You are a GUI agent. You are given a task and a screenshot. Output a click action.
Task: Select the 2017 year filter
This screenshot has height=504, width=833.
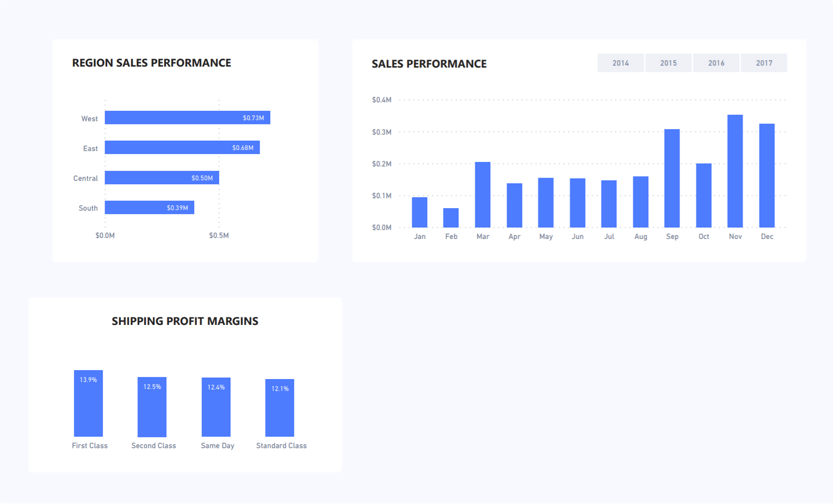tap(764, 62)
